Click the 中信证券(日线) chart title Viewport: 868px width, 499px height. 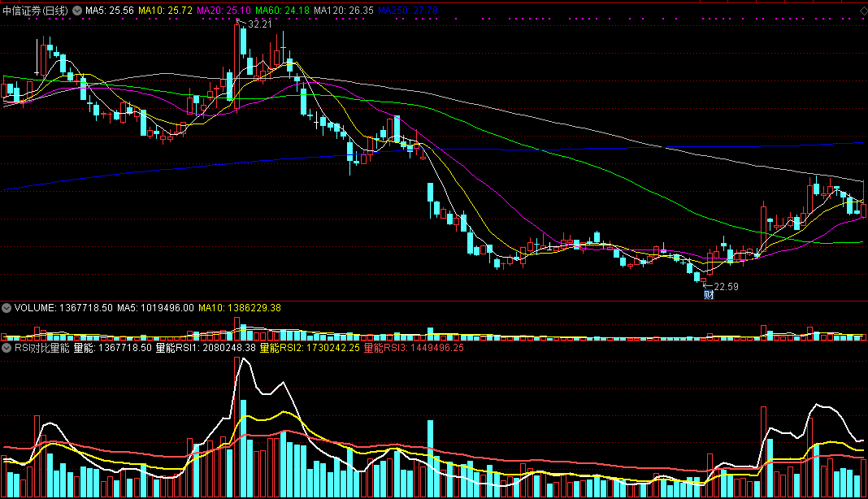[x=36, y=11]
